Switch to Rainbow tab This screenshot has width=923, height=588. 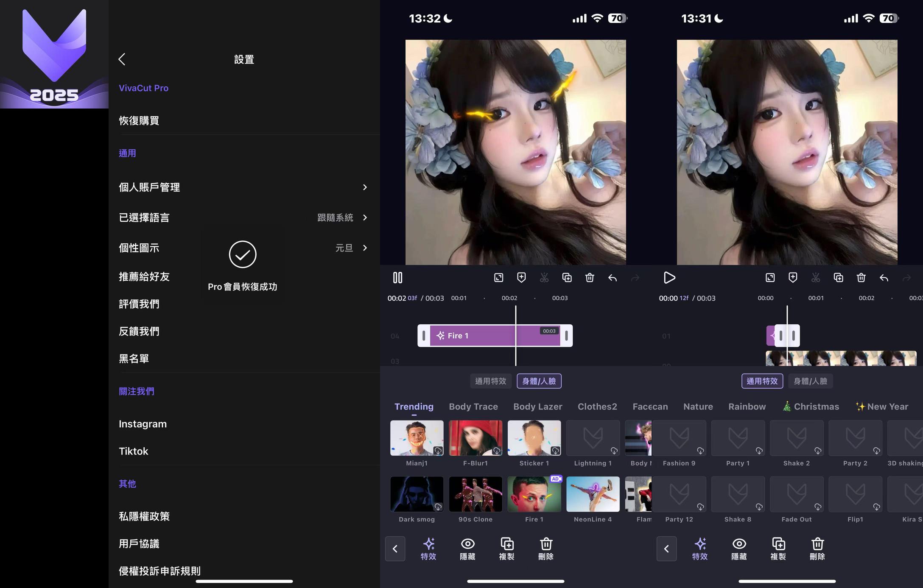point(747,407)
